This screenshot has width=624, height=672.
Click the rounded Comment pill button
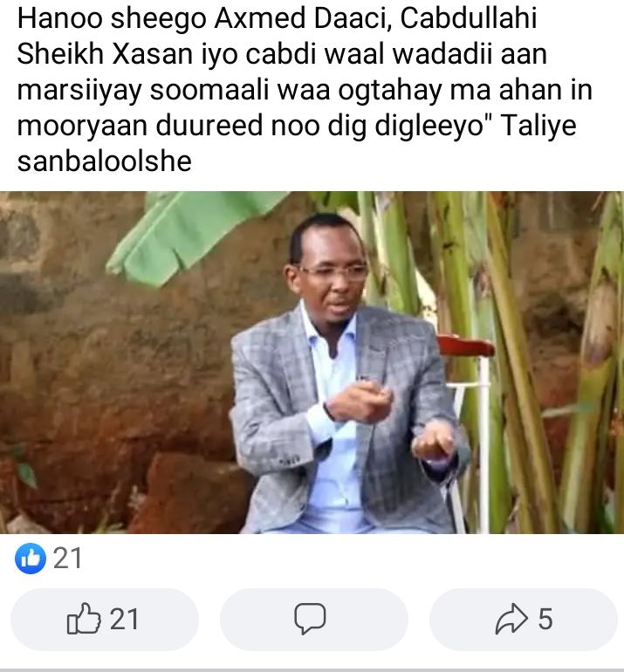[313, 620]
